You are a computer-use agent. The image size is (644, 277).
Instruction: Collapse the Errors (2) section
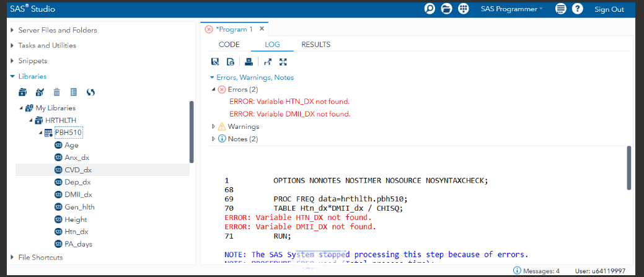tap(214, 89)
